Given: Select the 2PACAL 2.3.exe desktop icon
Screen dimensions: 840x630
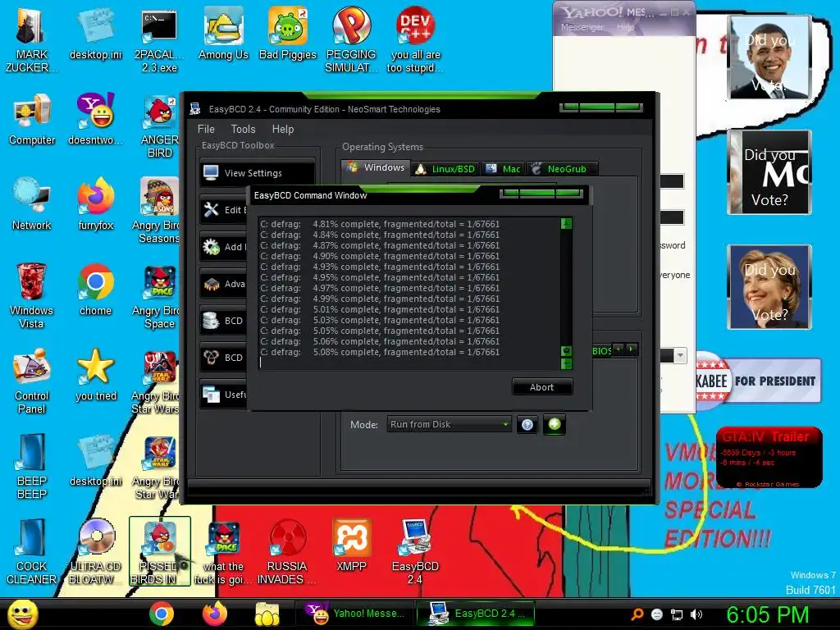Looking at the screenshot, I should [x=159, y=40].
